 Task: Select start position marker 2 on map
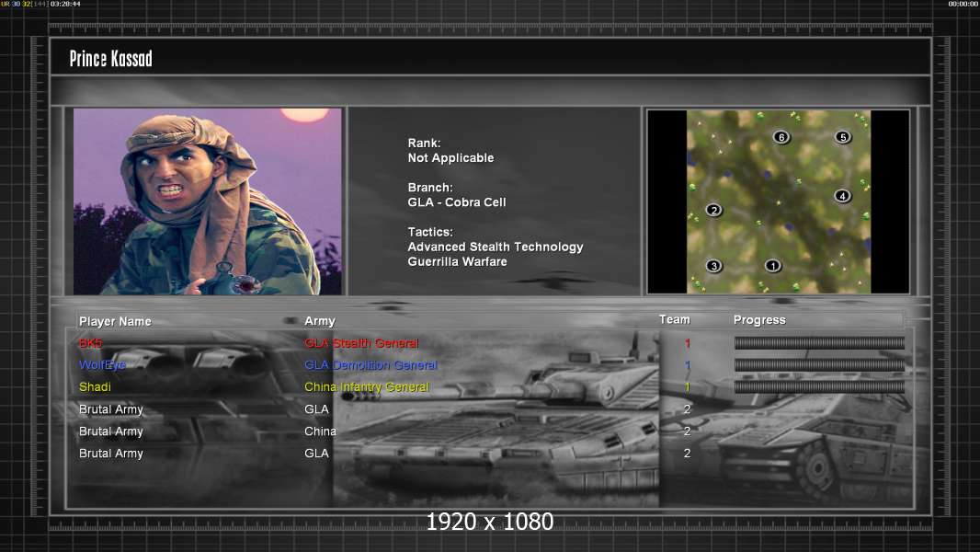713,210
